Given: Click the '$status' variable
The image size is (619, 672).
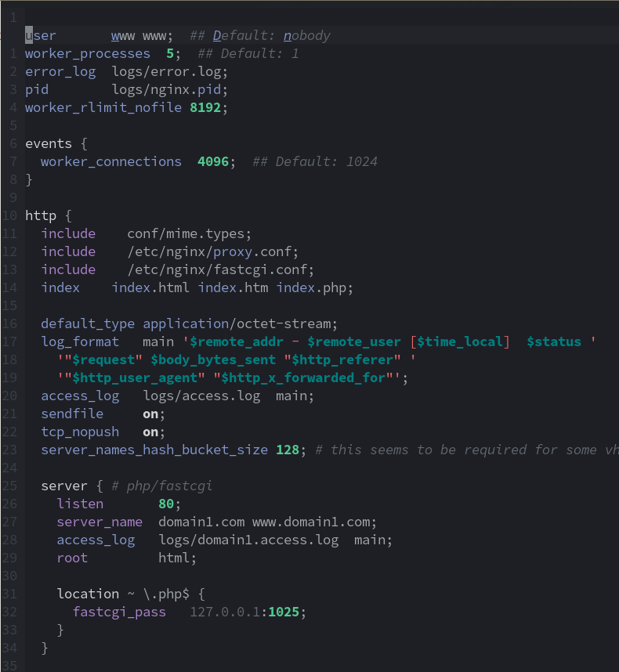Looking at the screenshot, I should click(554, 341).
